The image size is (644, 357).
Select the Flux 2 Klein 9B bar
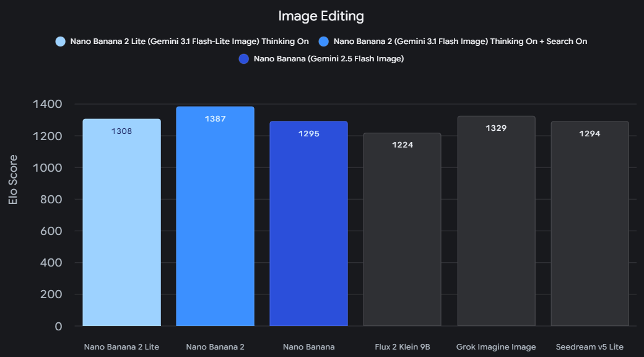[402, 229]
